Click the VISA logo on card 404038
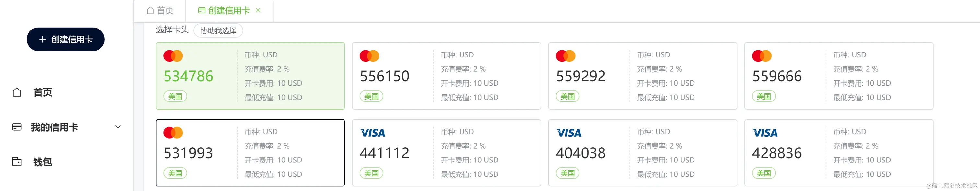This screenshot has width=980, height=191. [568, 133]
